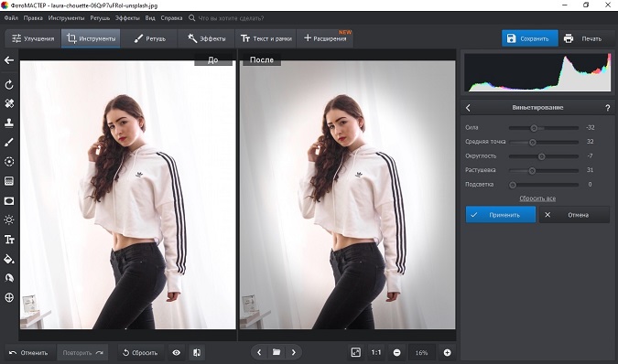Screen dimensions: 618x364
Task: Toggle the before/after compare view
Action: (197, 353)
